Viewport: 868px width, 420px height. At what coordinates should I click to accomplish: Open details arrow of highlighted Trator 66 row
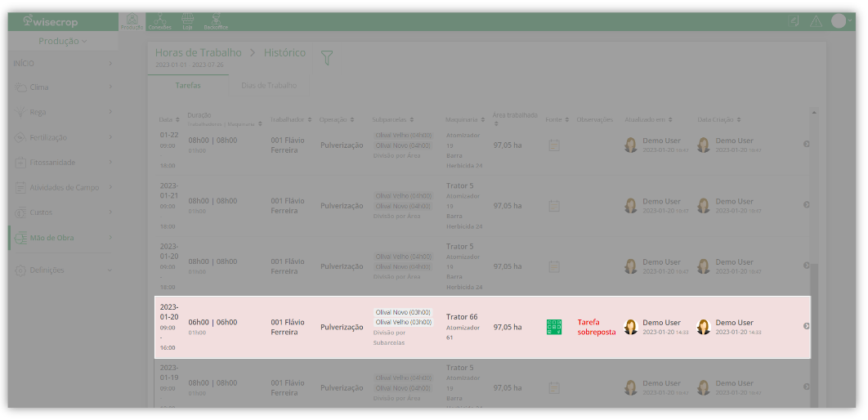pos(807,326)
